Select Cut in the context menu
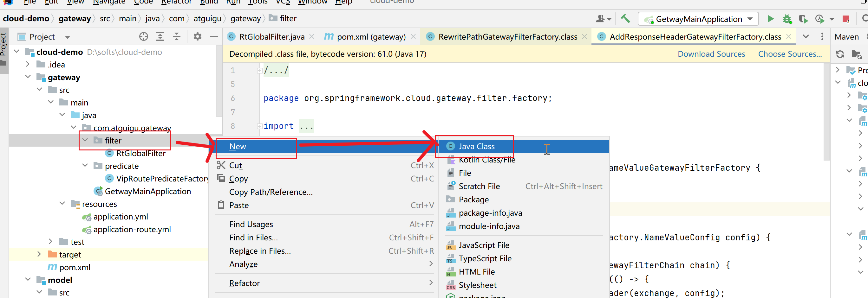This screenshot has width=868, height=298. pos(325,166)
